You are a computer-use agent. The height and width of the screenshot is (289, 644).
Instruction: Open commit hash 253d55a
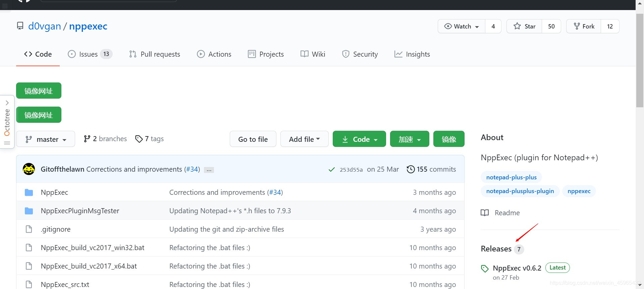point(351,170)
